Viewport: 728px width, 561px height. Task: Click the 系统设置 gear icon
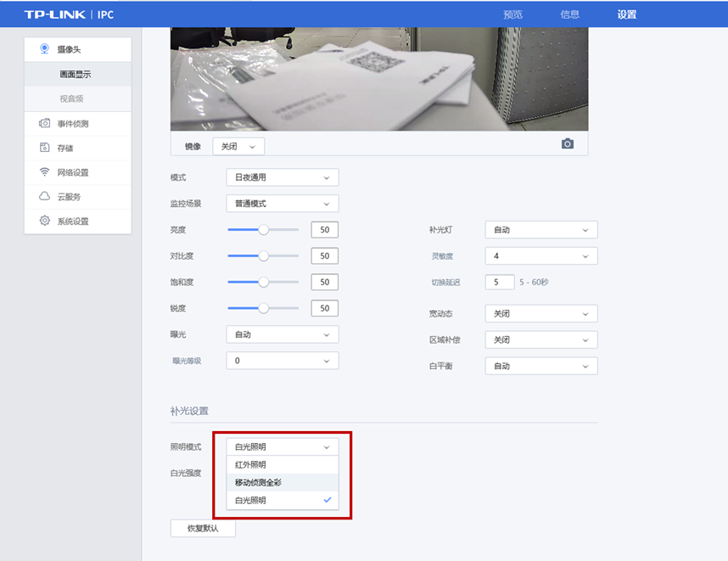tap(44, 221)
